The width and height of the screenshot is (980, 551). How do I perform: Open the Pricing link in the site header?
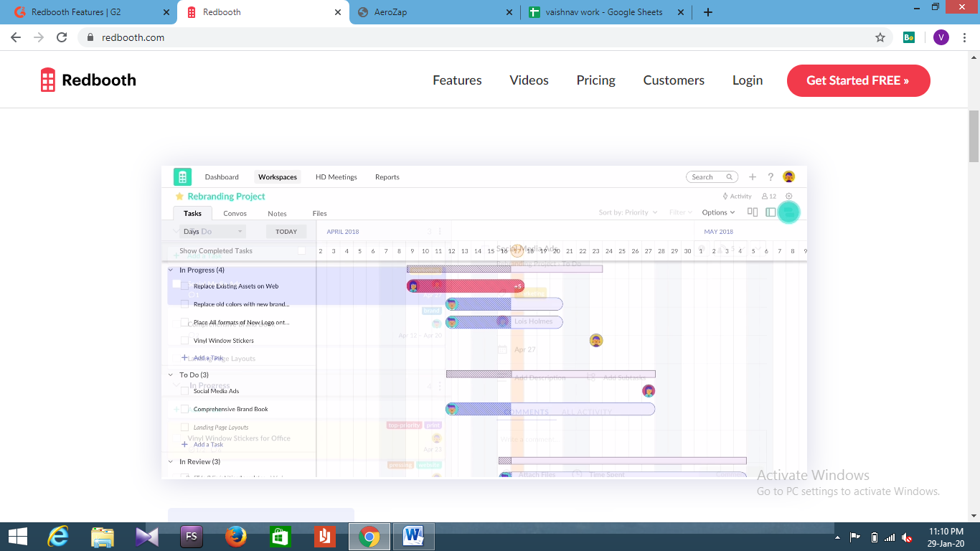click(596, 80)
